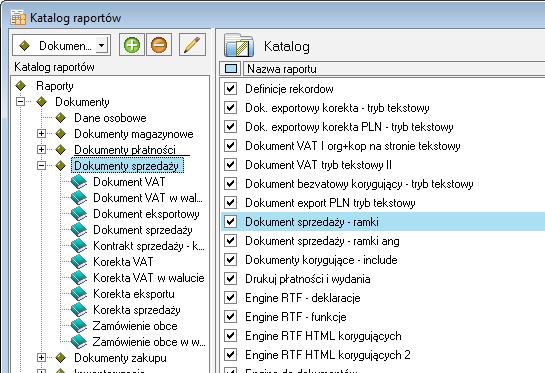Click book icon of Korekta sprzedaży
This screenshot has width=545, height=373.
click(79, 310)
